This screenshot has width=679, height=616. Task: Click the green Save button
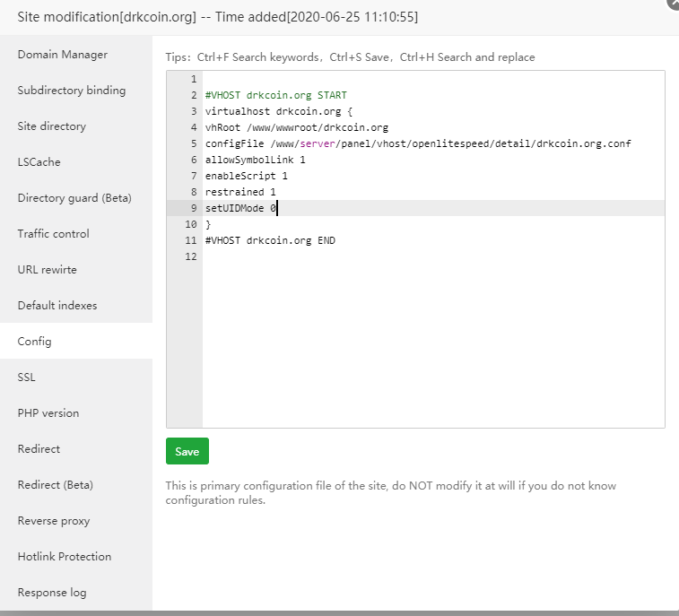coord(187,451)
